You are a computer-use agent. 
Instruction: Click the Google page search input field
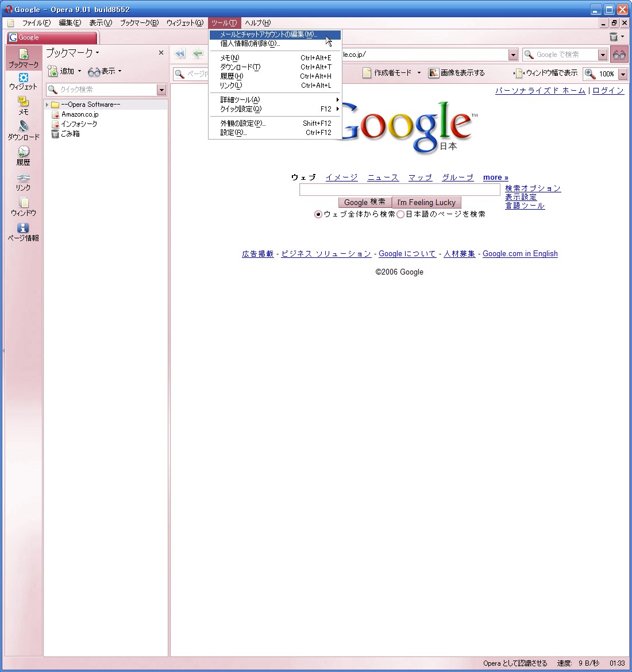[x=400, y=190]
